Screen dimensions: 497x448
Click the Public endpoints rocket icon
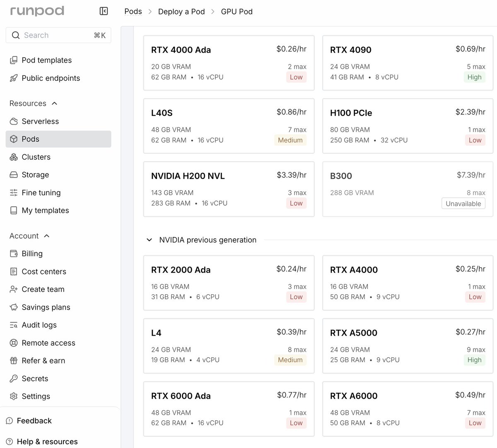tap(14, 78)
